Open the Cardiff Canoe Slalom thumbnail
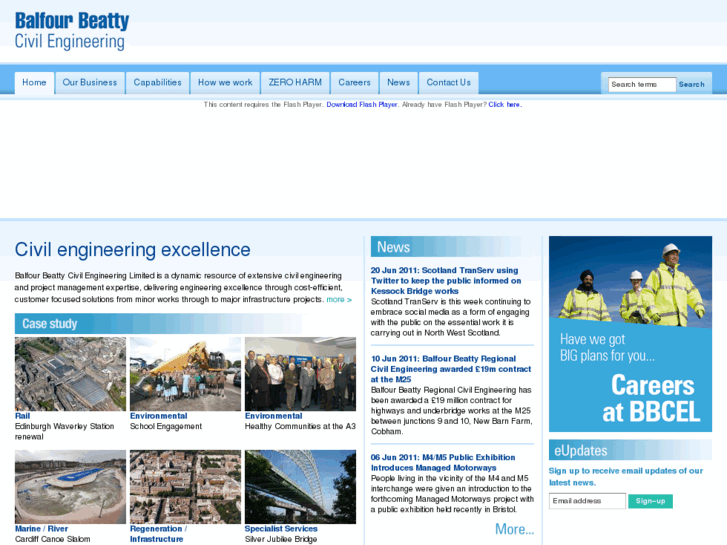 (x=70, y=487)
